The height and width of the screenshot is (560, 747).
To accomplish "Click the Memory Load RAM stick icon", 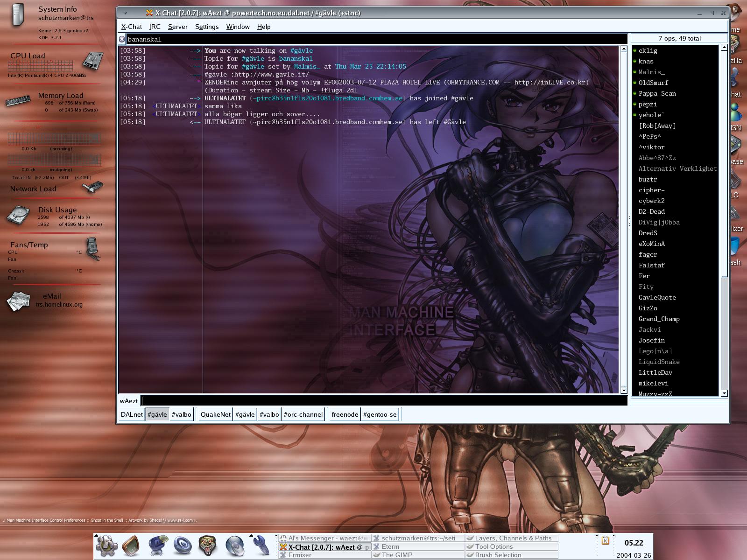I will coord(19,100).
